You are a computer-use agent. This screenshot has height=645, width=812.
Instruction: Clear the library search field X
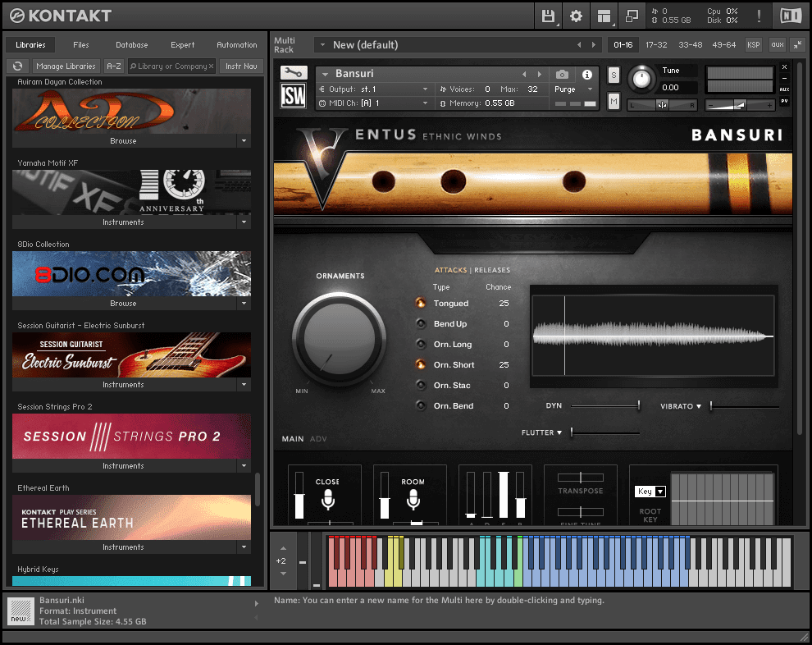[211, 66]
